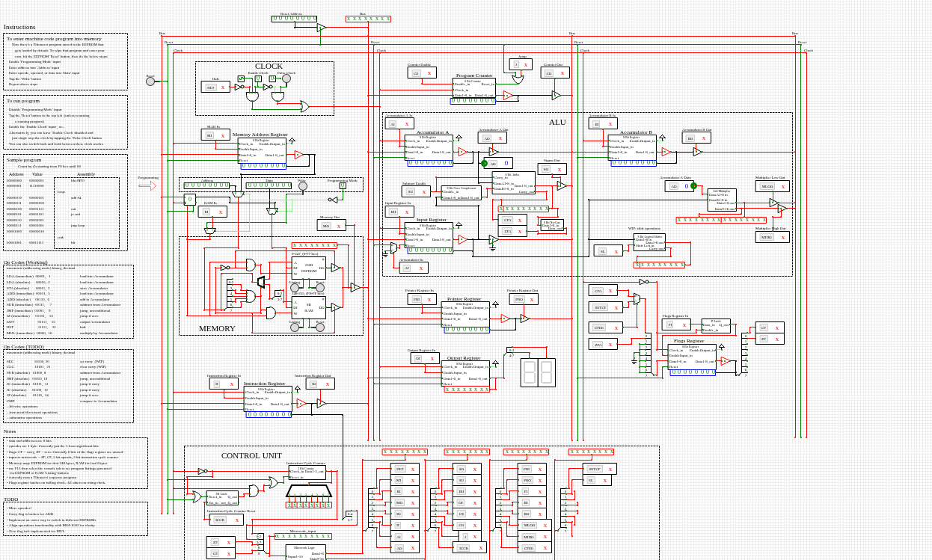Select the MHBD tunnel labeled Multiplier High Out

click(x=773, y=237)
